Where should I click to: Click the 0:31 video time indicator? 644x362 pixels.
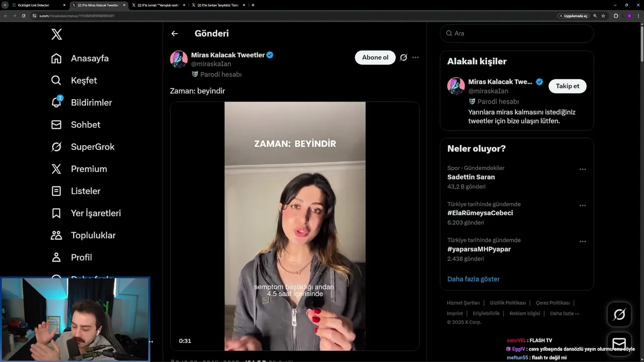pyautogui.click(x=185, y=341)
